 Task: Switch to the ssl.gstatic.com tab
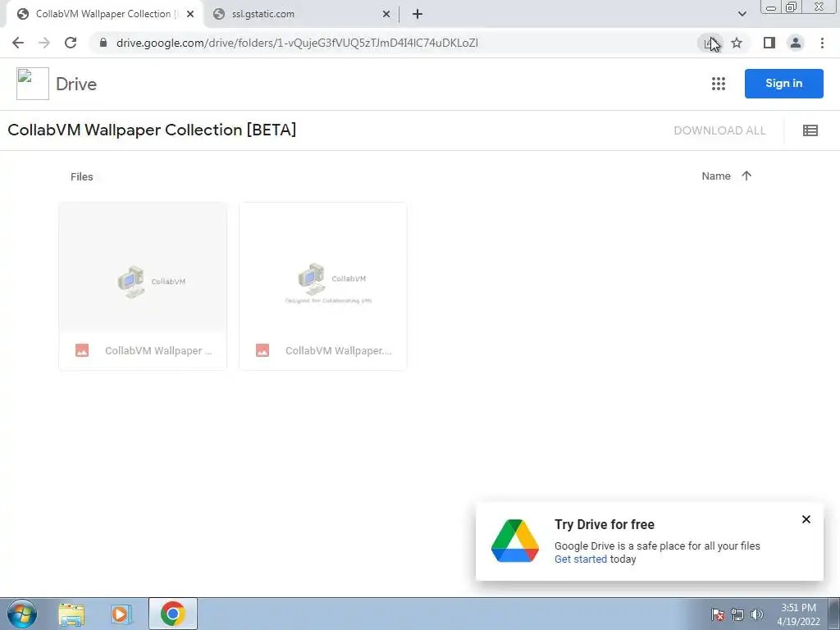tap(301, 14)
